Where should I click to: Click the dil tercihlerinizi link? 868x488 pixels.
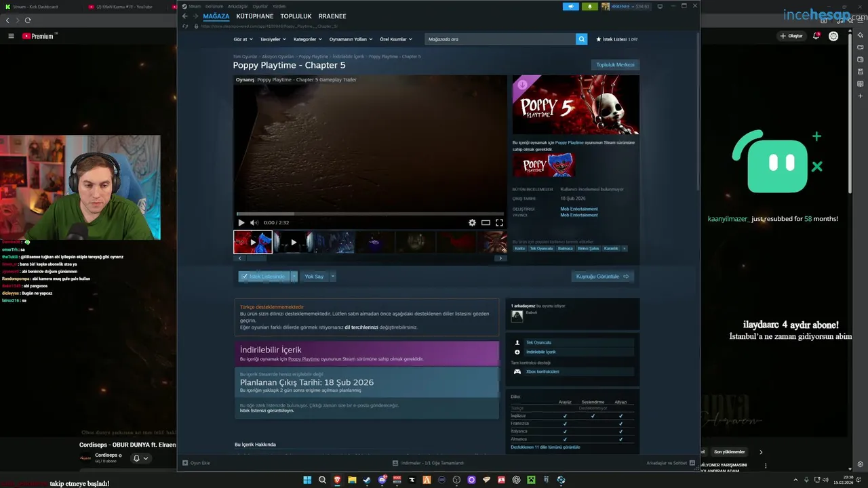click(361, 327)
